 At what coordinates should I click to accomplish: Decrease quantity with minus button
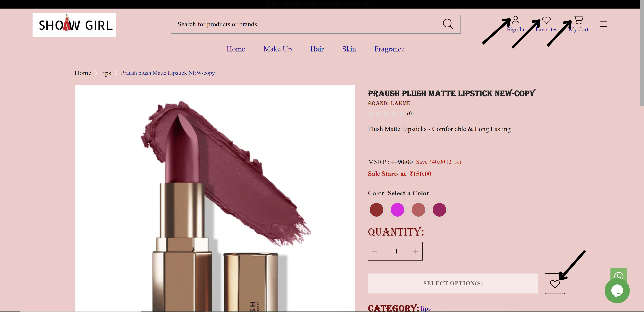[374, 251]
